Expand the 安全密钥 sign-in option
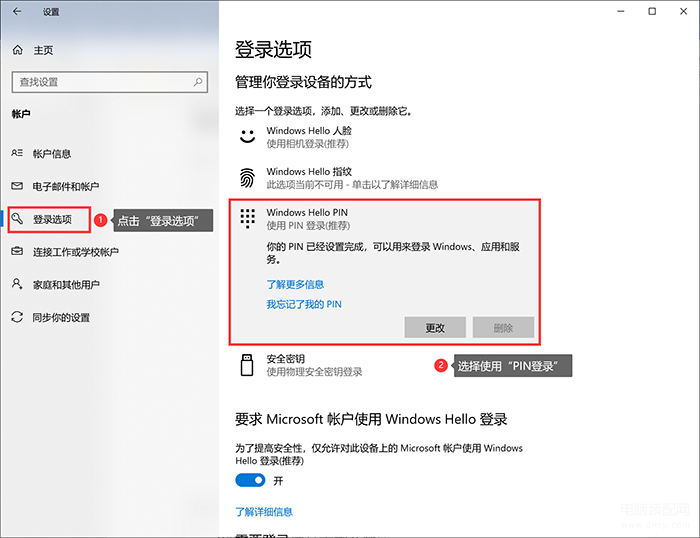Screen dimensions: 700x538 point(286,359)
